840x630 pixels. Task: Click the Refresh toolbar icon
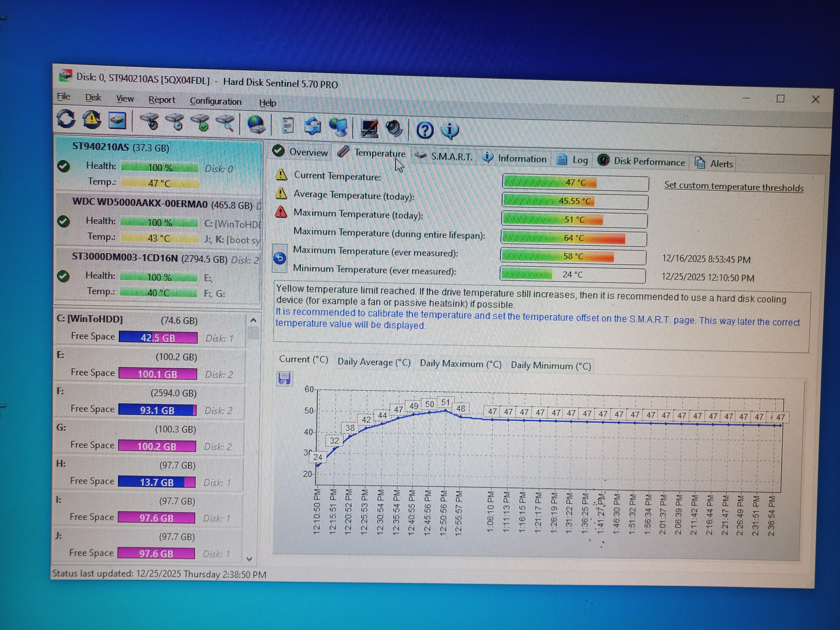pyautogui.click(x=66, y=119)
